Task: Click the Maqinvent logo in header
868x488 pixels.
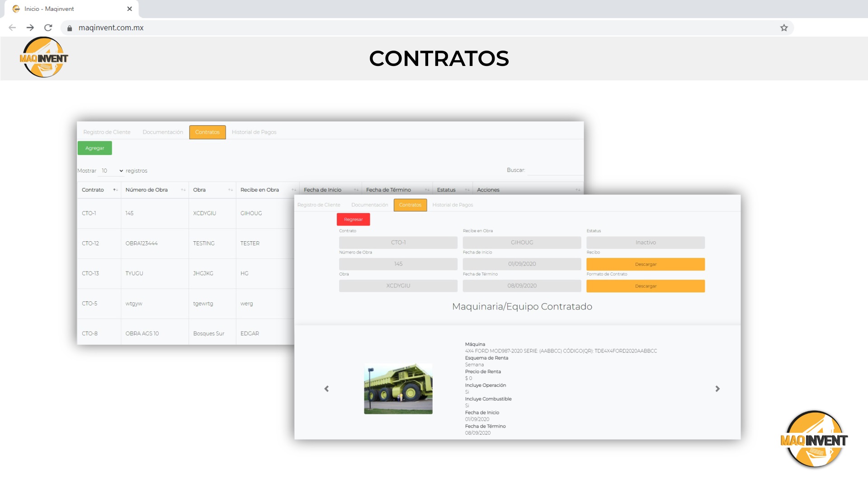Action: (44, 58)
